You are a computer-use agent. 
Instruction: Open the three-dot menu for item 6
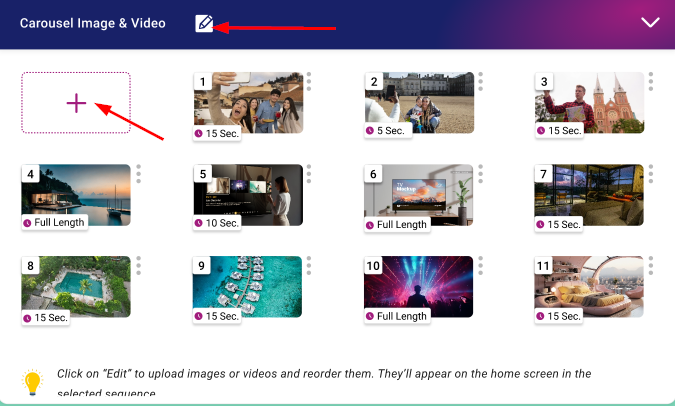tap(480, 174)
